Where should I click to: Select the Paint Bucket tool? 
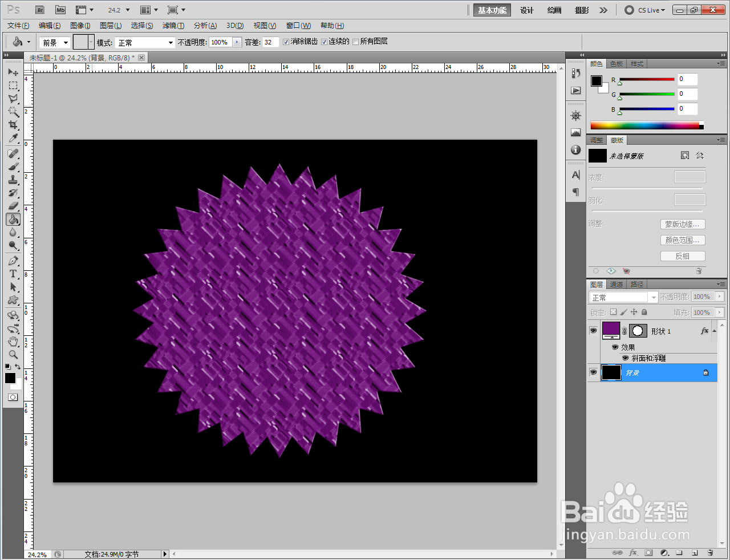(13, 219)
